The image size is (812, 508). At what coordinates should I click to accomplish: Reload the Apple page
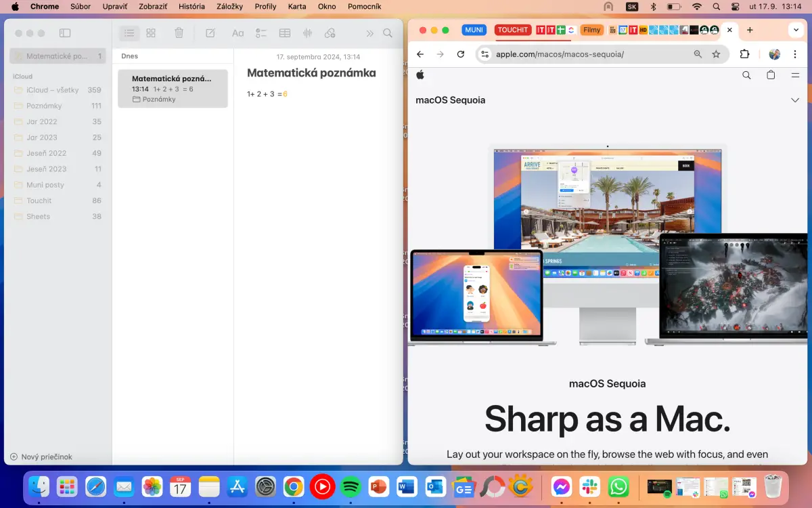pos(461,54)
